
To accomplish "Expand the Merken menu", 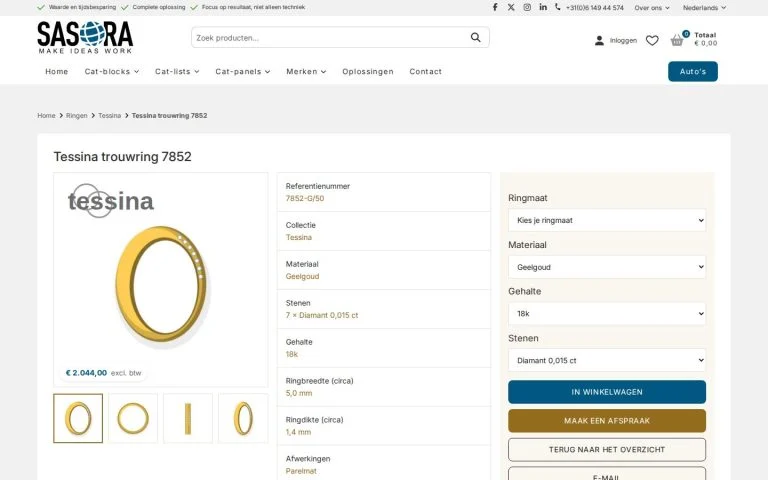I will pos(306,72).
